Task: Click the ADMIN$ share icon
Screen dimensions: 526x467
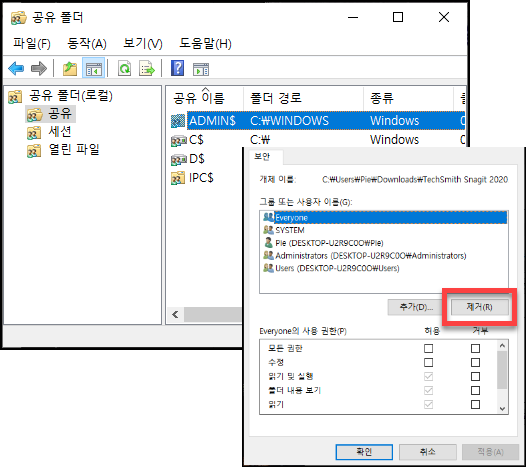Action: click(x=178, y=121)
